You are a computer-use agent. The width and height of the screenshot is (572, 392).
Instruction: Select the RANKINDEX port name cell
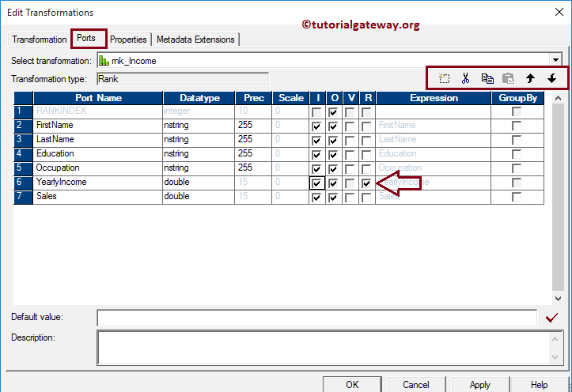pos(98,111)
